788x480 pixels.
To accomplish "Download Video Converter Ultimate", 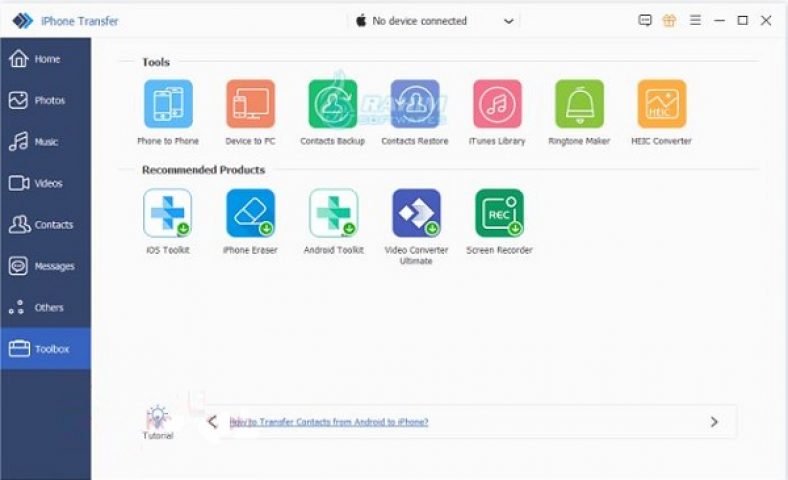I will point(416,213).
